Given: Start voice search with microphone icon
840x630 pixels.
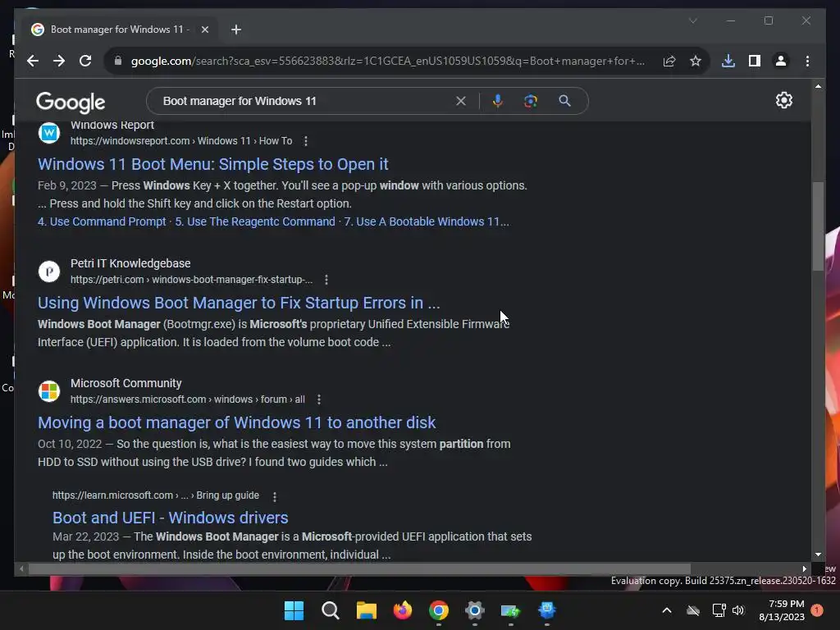Looking at the screenshot, I should pos(498,101).
